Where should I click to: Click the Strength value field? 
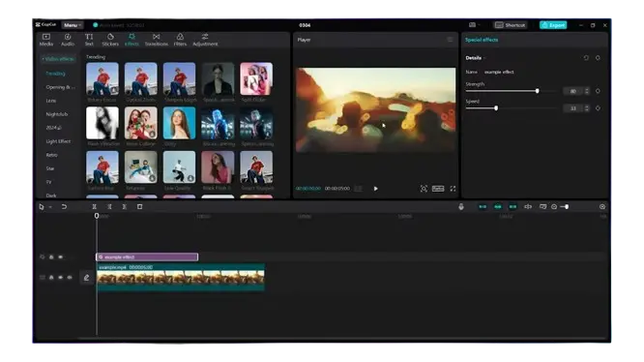[x=572, y=91]
